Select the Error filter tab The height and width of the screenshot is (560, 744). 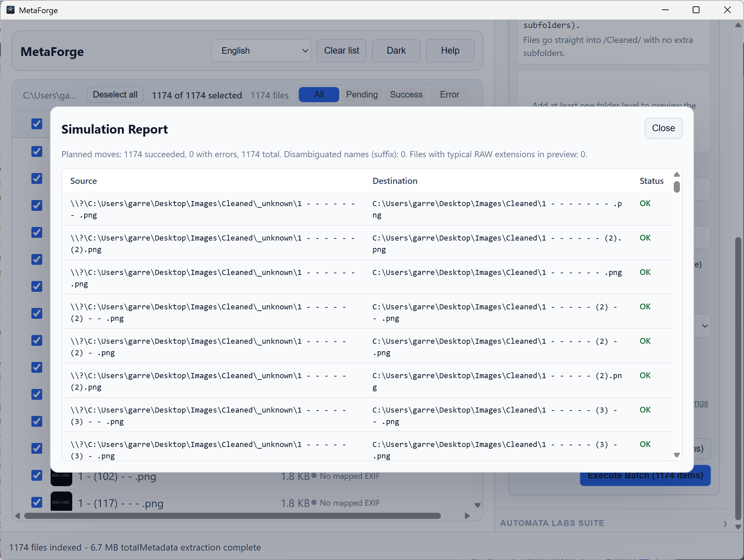click(x=449, y=95)
